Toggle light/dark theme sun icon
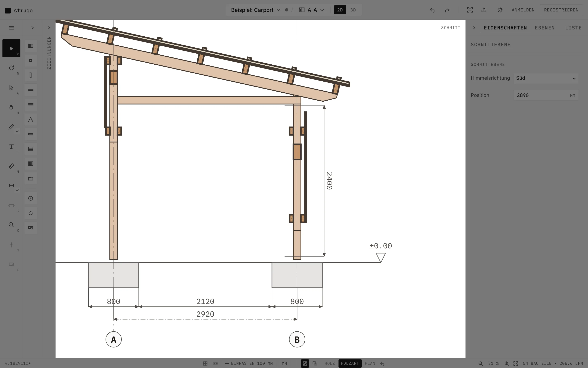 coord(500,10)
